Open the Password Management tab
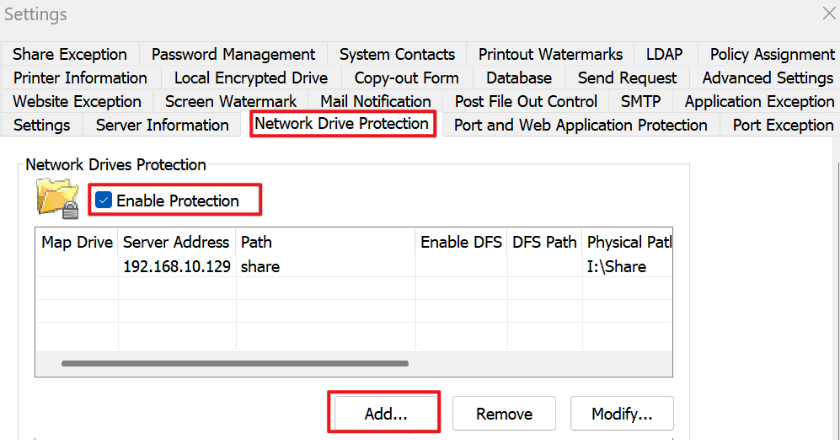This screenshot has width=840, height=440. 233,54
